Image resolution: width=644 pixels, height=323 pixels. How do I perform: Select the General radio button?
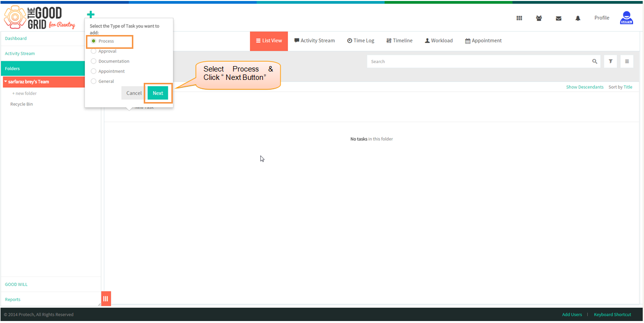coord(93,81)
